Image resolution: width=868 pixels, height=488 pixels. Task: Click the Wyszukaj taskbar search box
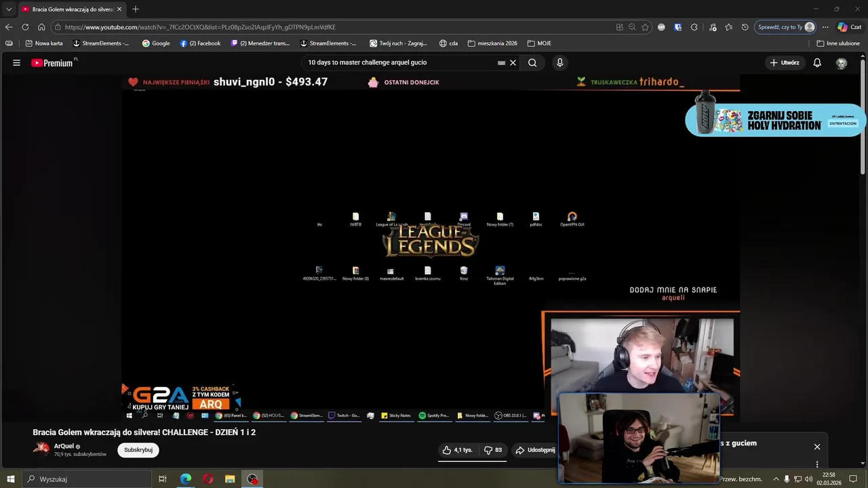[86, 479]
